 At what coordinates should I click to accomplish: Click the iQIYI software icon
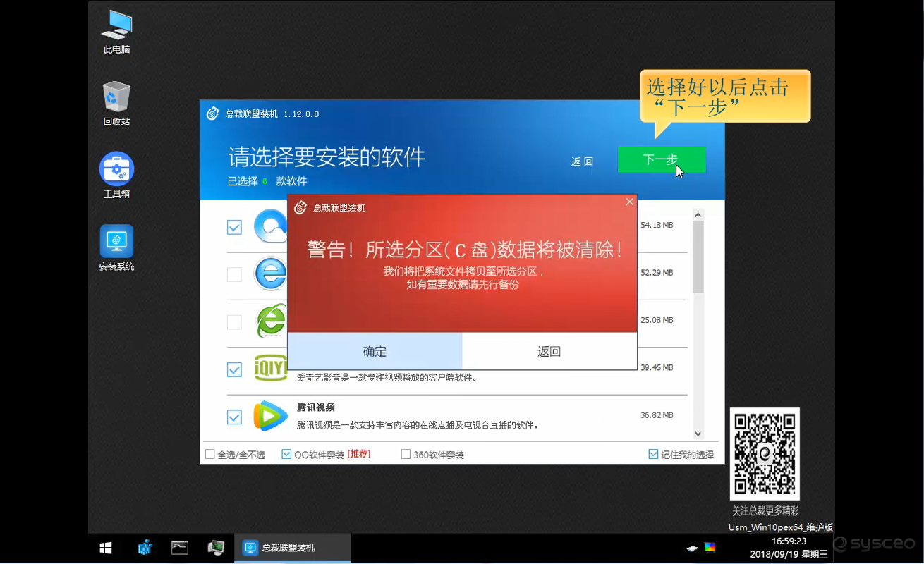271,368
